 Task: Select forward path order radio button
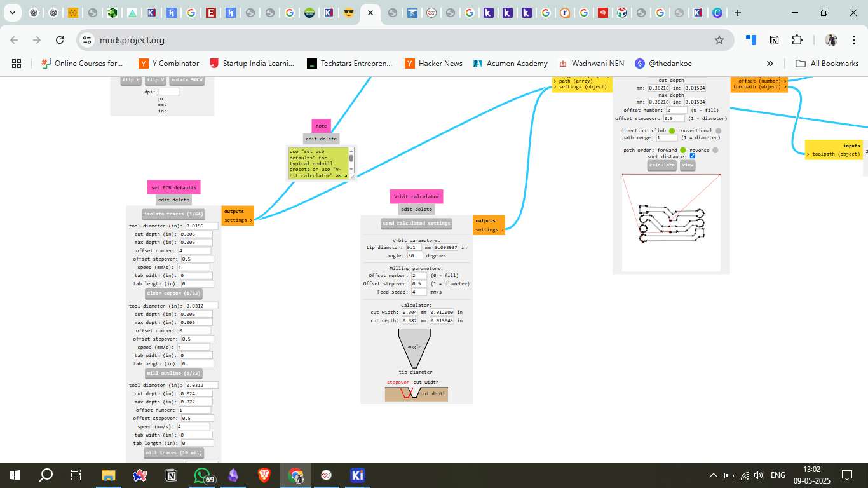coord(683,151)
